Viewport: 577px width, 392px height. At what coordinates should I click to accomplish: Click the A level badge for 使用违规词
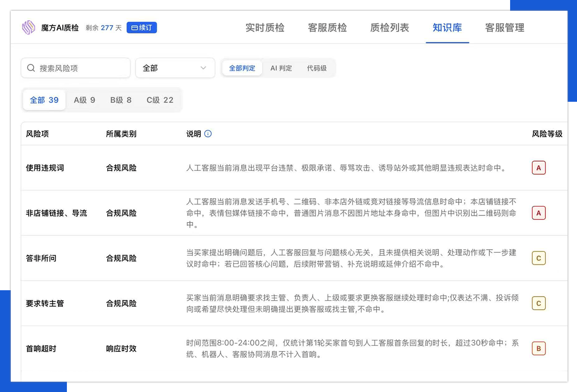539,168
